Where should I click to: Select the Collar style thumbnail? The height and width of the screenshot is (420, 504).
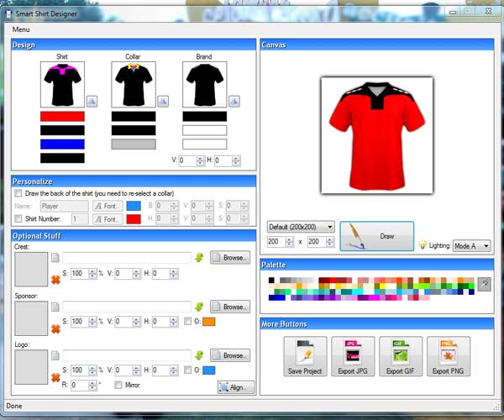(x=133, y=84)
